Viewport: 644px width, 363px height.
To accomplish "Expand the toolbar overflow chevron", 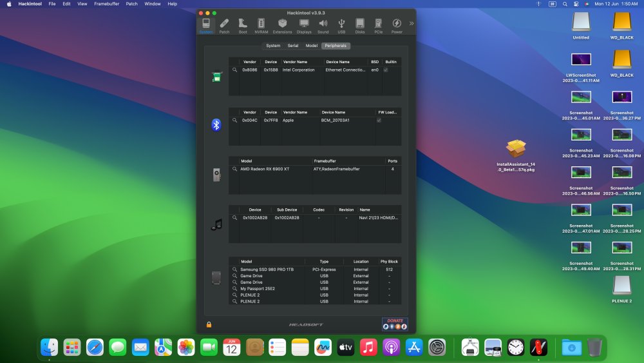I will (411, 23).
